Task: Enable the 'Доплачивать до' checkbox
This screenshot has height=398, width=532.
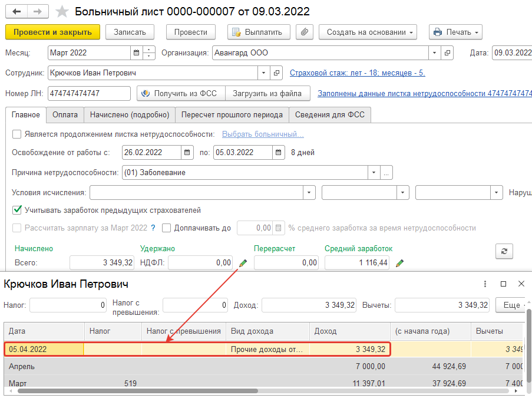Action: [167, 228]
